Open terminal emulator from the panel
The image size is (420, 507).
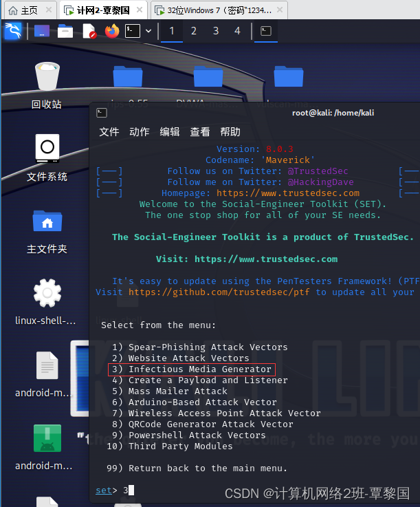133,31
